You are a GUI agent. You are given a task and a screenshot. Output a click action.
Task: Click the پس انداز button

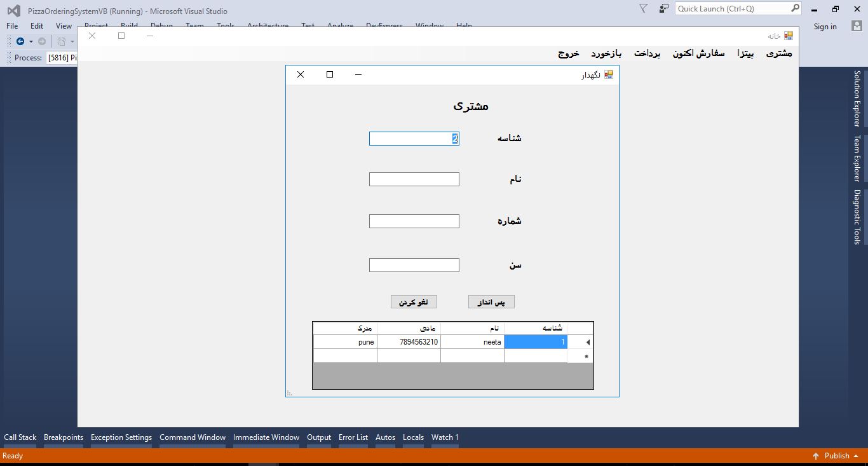click(x=491, y=302)
